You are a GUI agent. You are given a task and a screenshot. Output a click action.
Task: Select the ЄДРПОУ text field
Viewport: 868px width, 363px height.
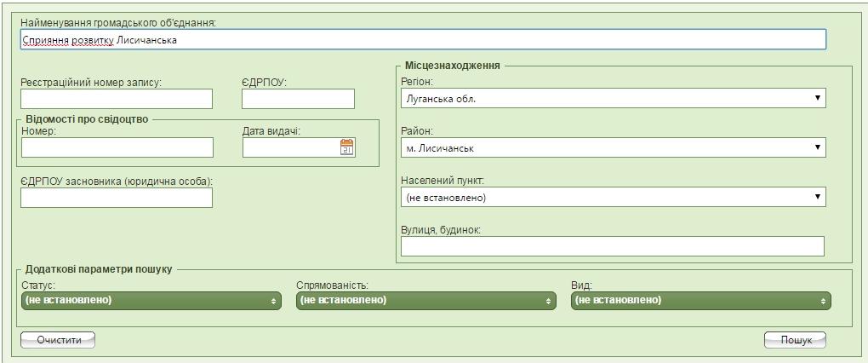point(298,99)
